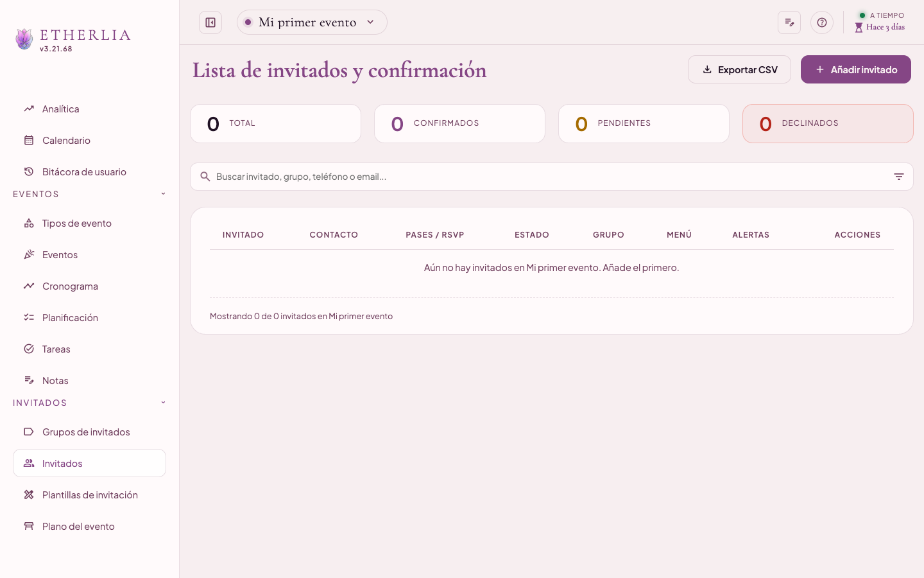Collapse the sidebar with the panel icon
The image size is (924, 578).
coord(210,22)
